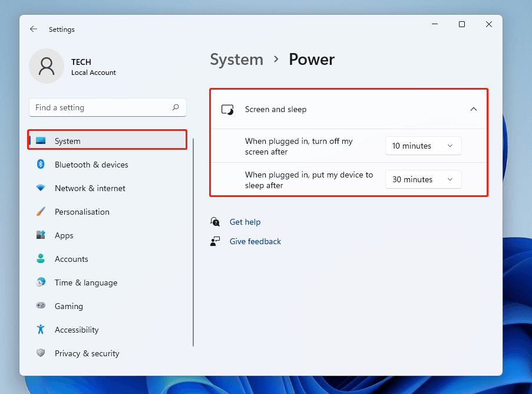
Task: Click the Screen and sleep icon
Action: pos(227,109)
